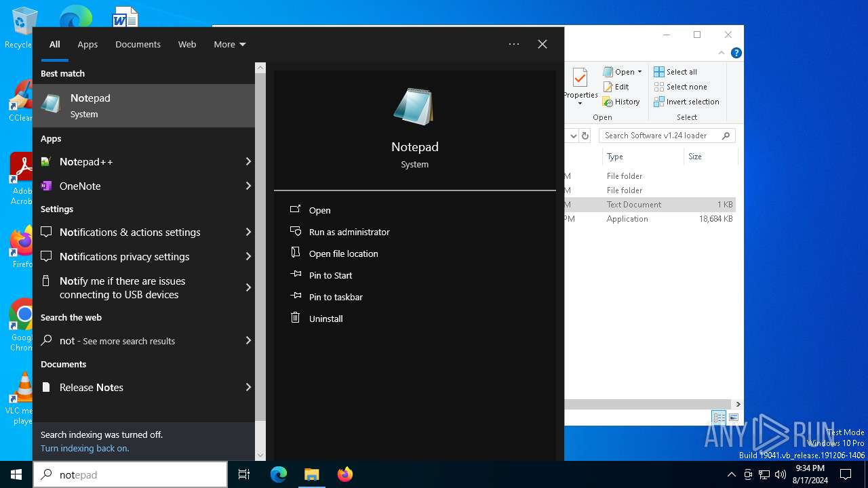
Task: Click History in Explorer ribbon
Action: [621, 102]
